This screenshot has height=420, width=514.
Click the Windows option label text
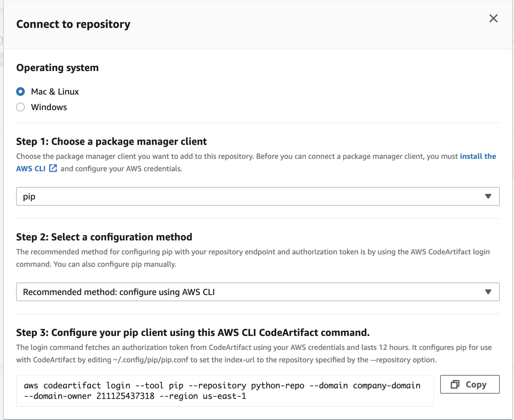coord(49,107)
